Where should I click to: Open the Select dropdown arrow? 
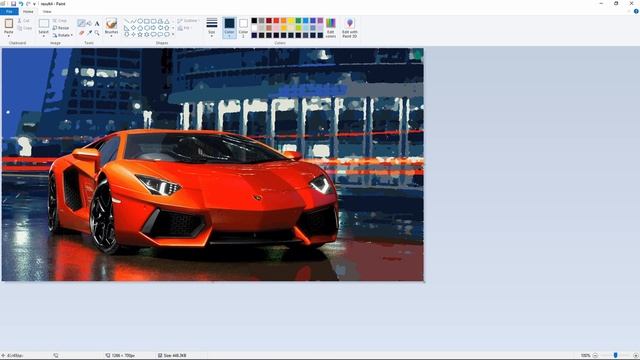click(44, 36)
